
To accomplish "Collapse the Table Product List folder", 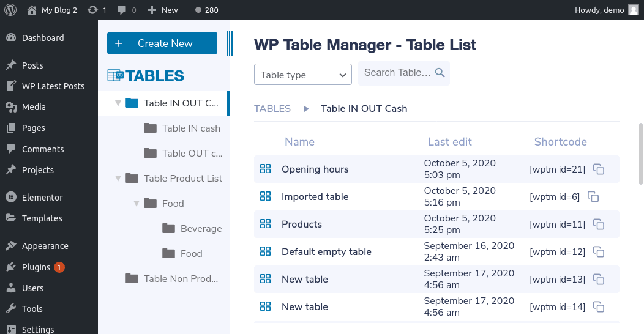I will pos(118,178).
